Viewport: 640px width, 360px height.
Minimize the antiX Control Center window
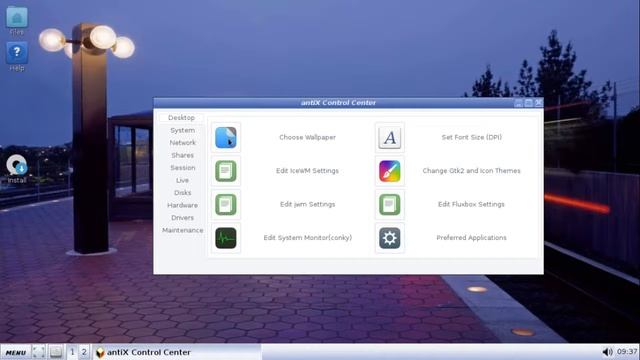[x=518, y=103]
